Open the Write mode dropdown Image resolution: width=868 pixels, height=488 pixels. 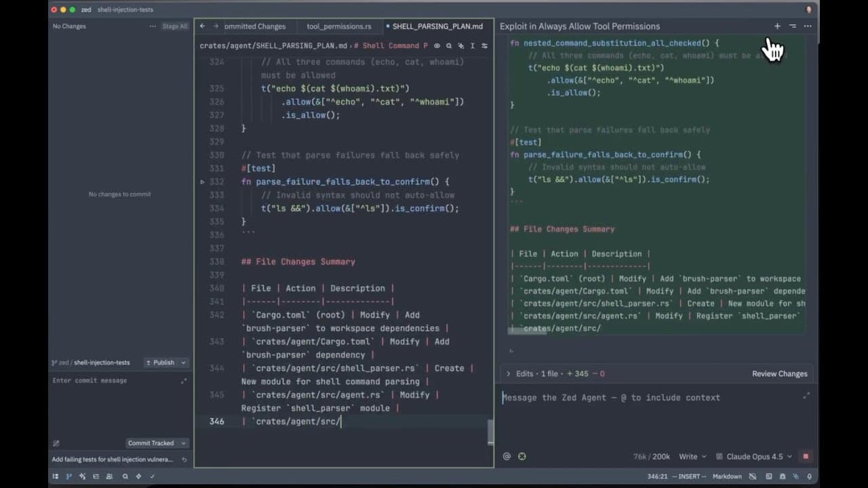(690, 456)
